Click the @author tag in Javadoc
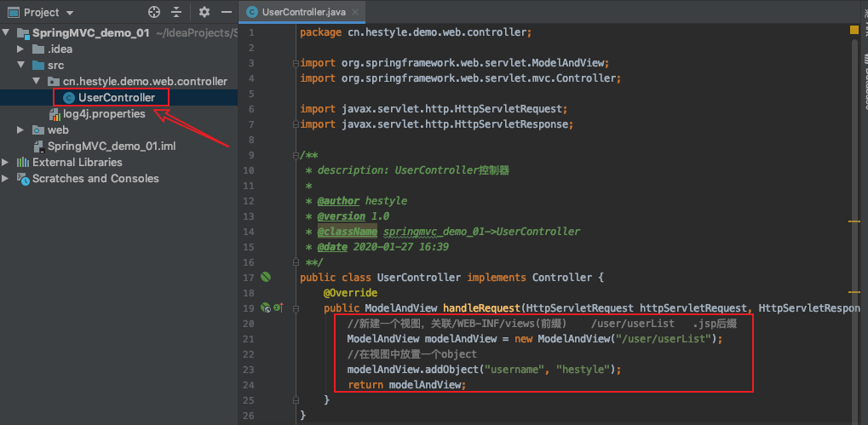The image size is (868, 425). pyautogui.click(x=339, y=200)
